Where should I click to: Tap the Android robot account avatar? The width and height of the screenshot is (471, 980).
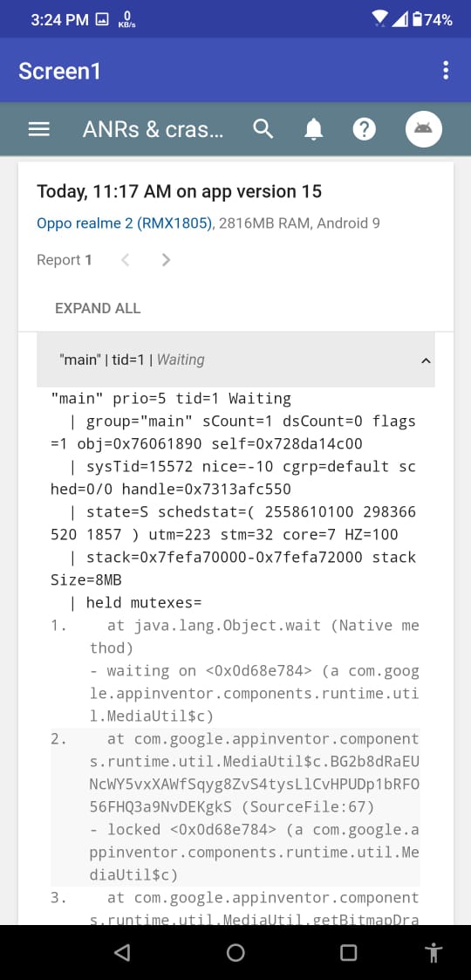tap(424, 129)
